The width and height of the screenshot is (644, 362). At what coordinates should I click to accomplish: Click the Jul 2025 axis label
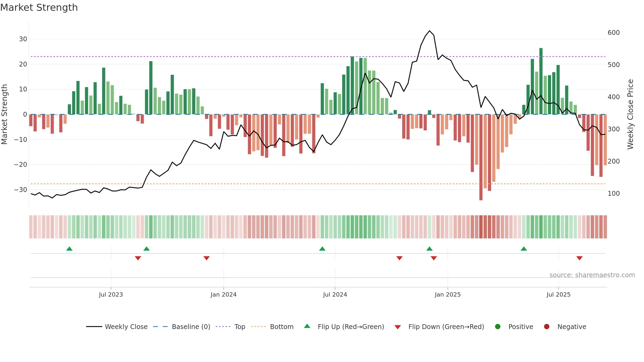point(559,294)
